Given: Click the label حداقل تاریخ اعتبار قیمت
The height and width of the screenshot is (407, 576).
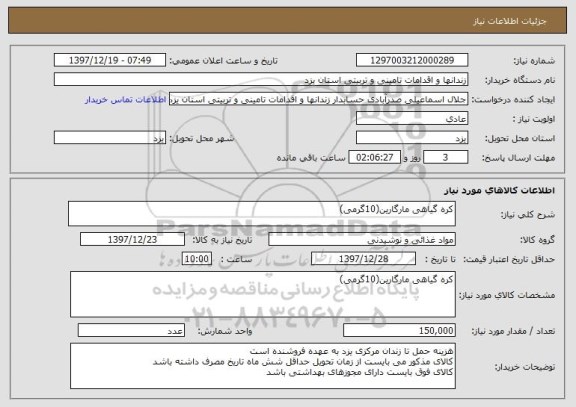Looking at the screenshot, I should [509, 259].
